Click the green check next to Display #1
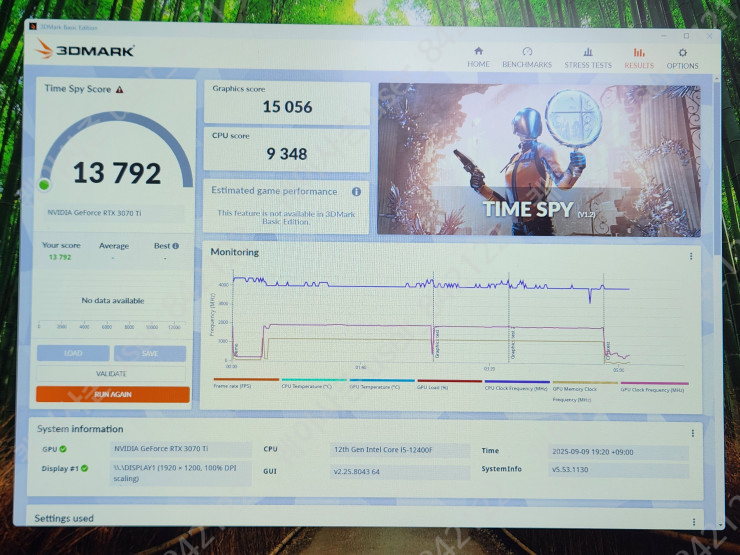 [84, 468]
